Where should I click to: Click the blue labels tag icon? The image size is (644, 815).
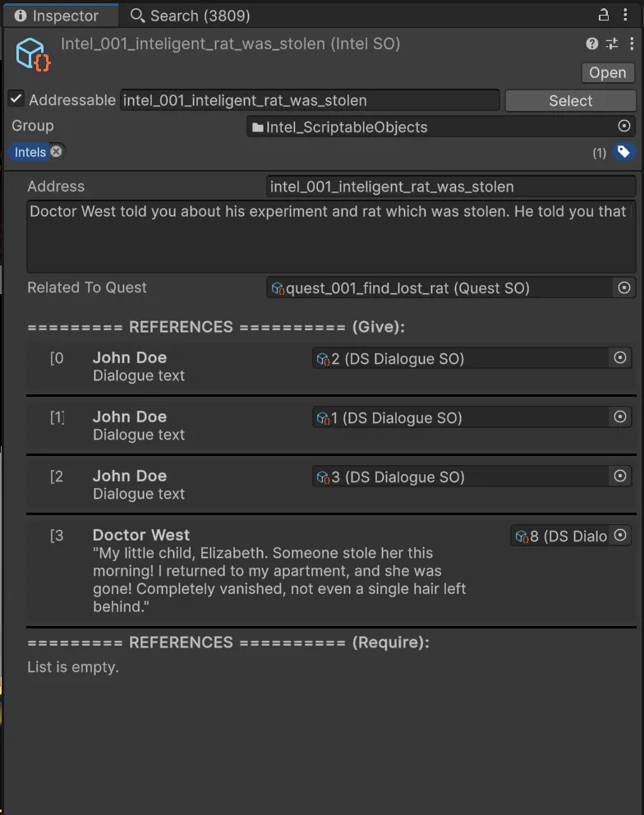tap(626, 152)
